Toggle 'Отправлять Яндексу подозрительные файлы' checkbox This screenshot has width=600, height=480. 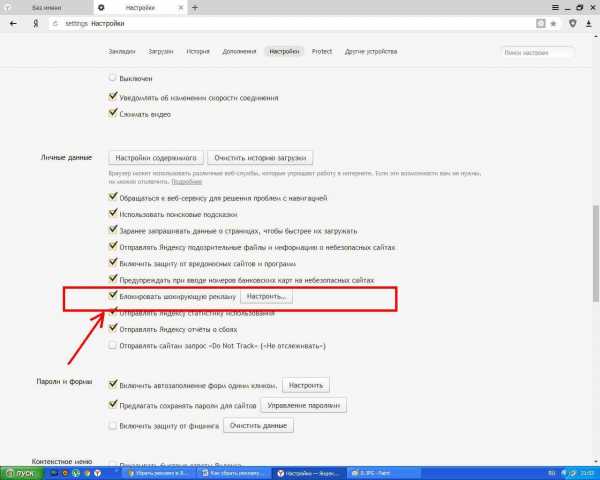(x=112, y=246)
